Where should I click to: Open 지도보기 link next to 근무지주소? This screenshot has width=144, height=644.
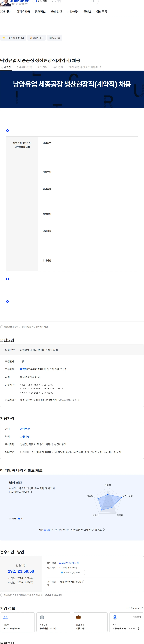coord(76,400)
